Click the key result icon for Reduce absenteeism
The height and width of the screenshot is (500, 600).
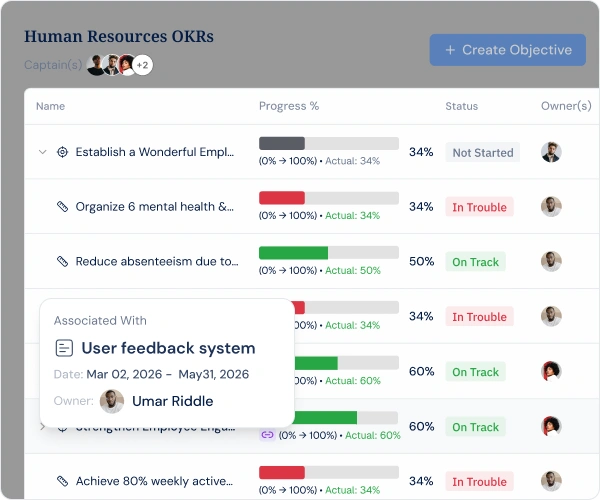[x=62, y=261]
